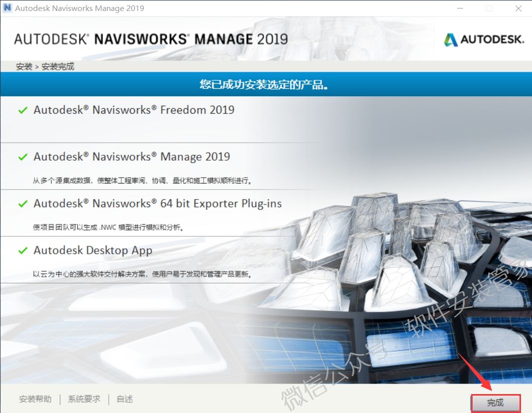Click the green checkmark beside Navisworks Freedom 2019
This screenshot has height=413, width=532.
pyautogui.click(x=22, y=110)
